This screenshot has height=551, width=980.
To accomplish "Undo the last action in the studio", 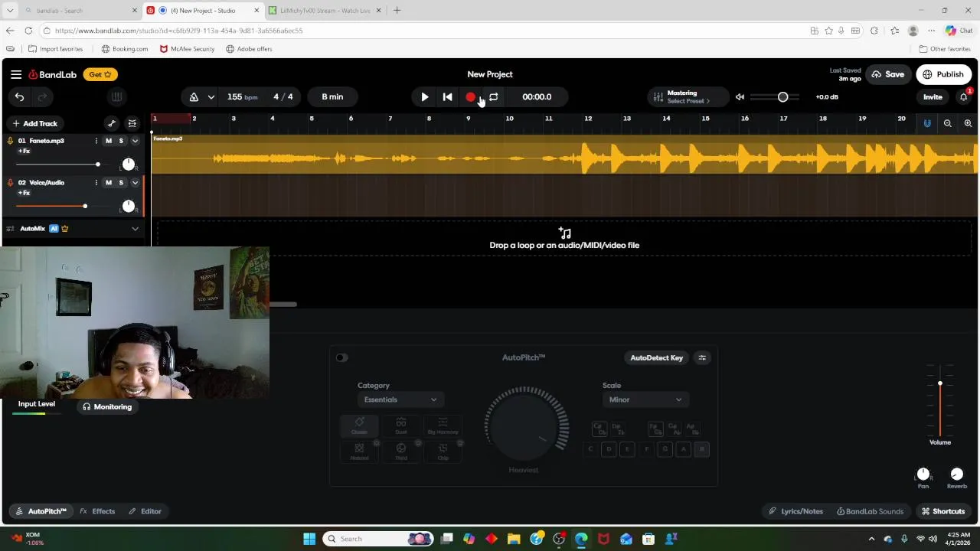I will pyautogui.click(x=19, y=96).
